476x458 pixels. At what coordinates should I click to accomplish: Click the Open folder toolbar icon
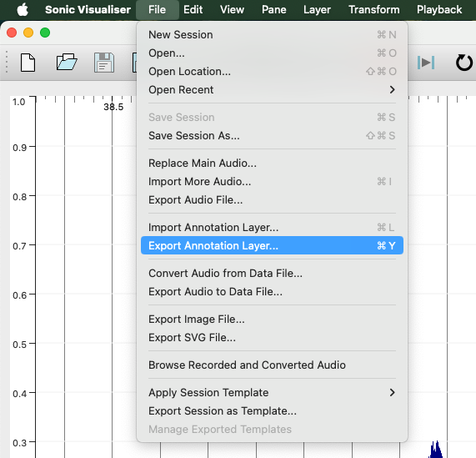coord(67,62)
